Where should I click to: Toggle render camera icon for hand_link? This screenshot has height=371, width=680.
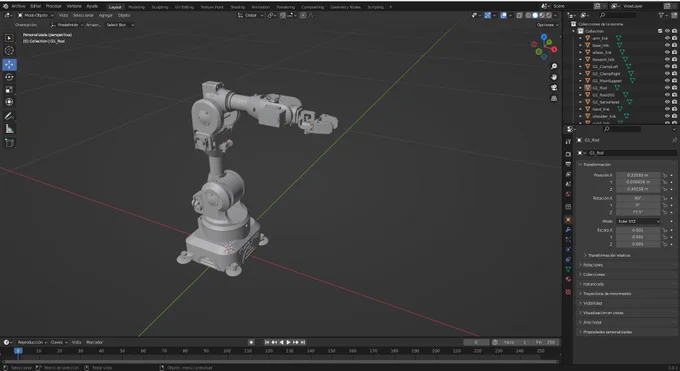(674, 109)
